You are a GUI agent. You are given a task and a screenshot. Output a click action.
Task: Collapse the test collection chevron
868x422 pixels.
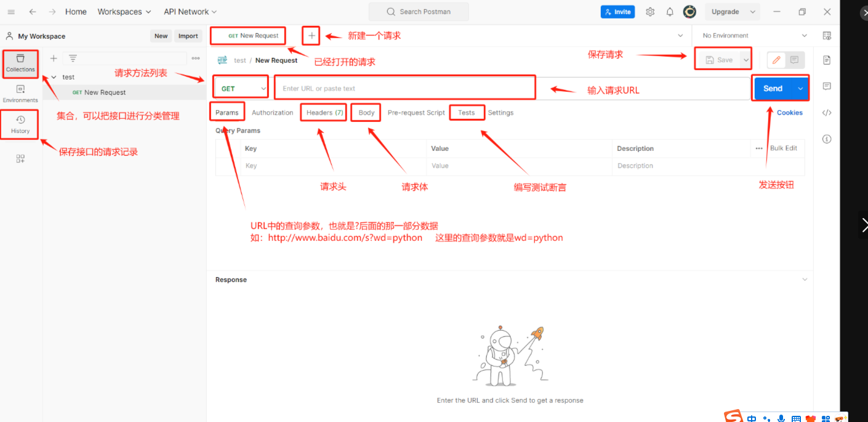pos(54,77)
